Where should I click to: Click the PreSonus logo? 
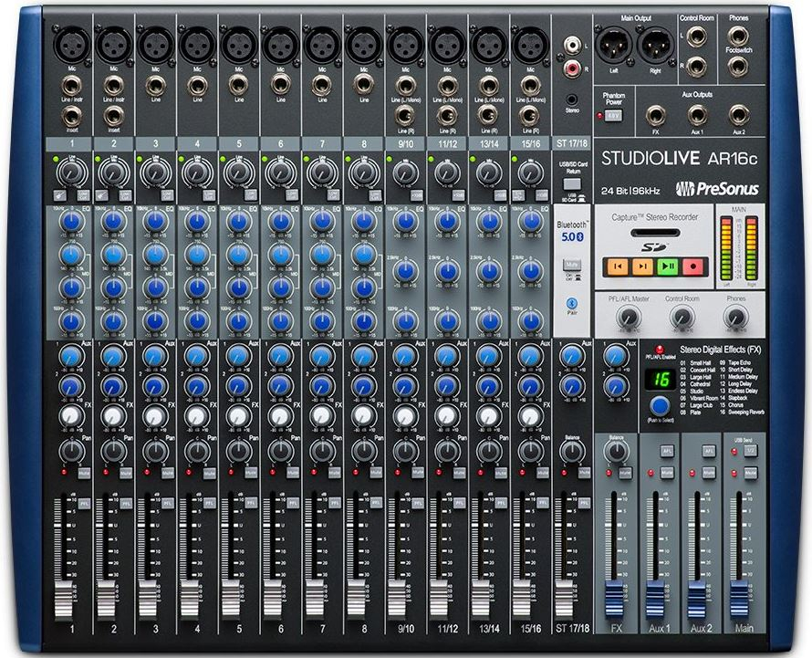pyautogui.click(x=717, y=189)
